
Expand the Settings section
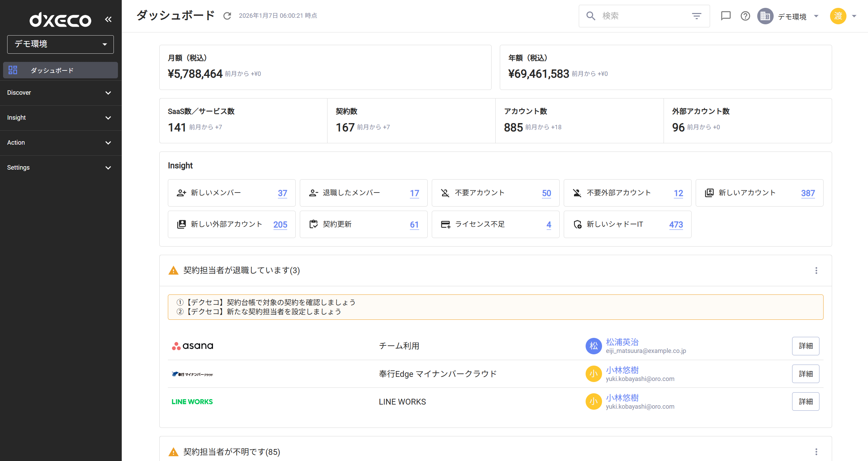tap(60, 168)
